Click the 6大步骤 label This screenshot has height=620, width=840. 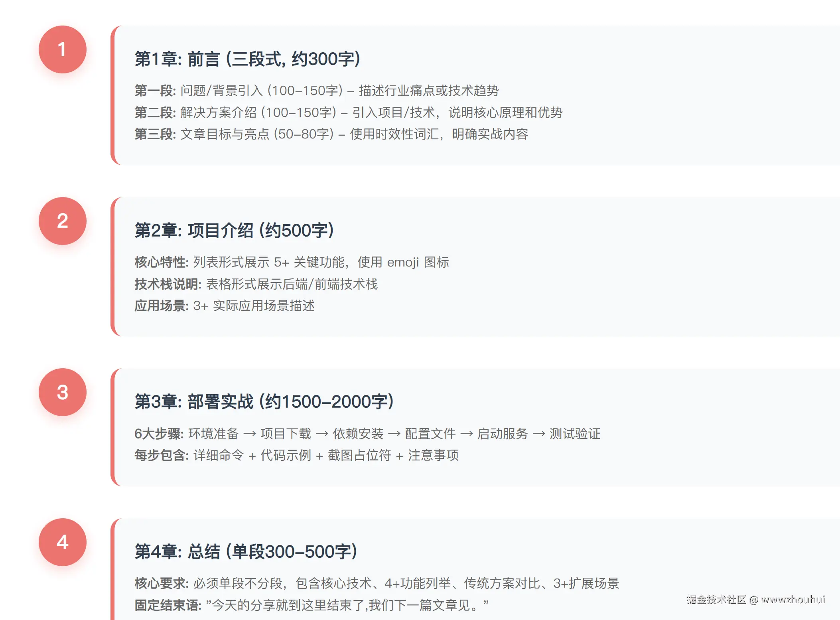159,434
